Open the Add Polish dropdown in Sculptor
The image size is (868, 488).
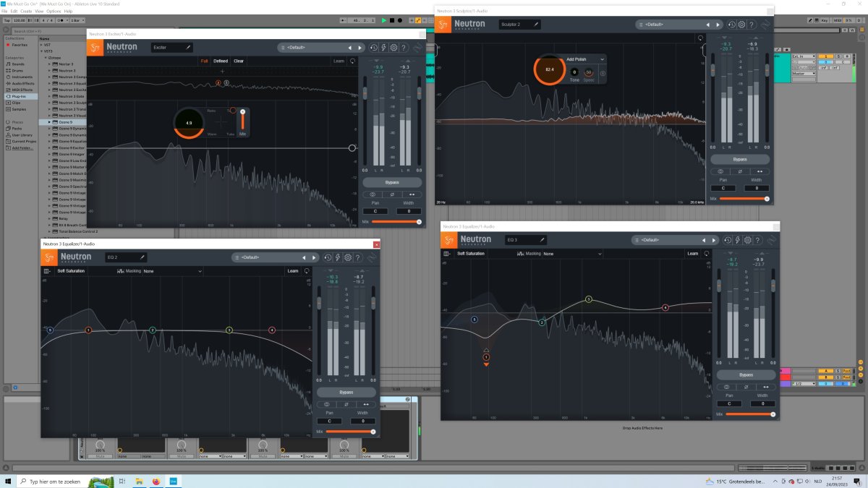click(585, 59)
